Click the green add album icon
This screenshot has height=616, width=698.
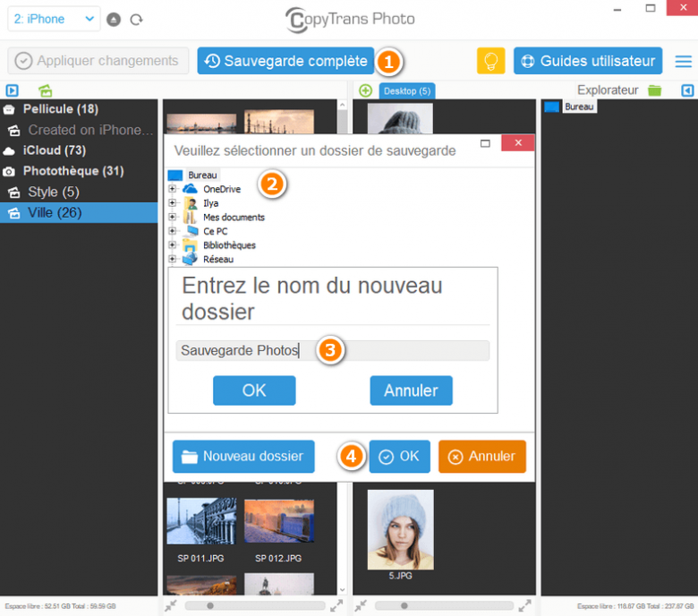(x=45, y=90)
